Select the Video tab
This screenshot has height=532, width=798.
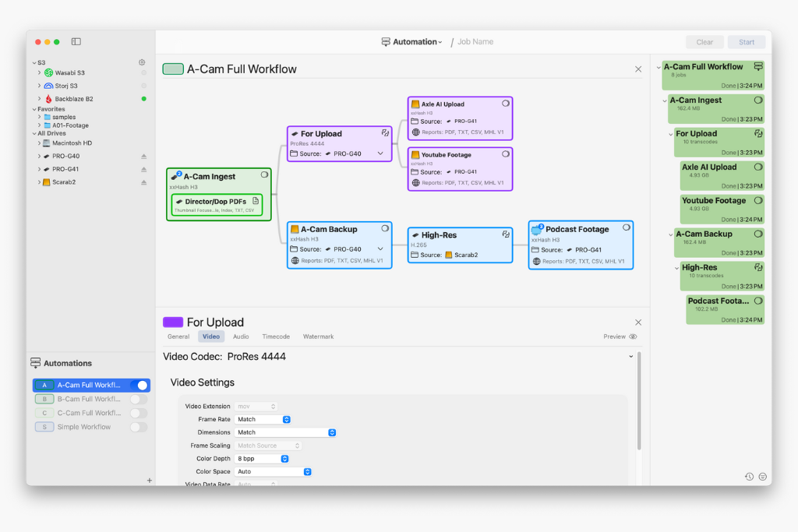point(211,336)
